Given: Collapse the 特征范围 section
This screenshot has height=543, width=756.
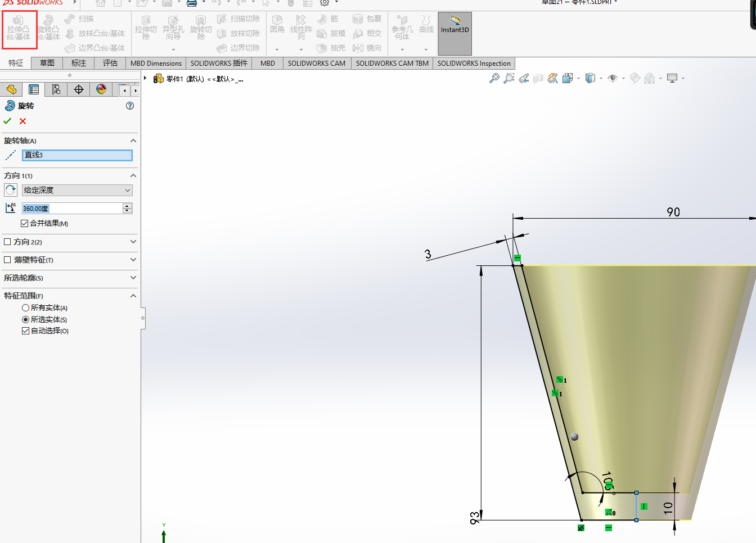Looking at the screenshot, I should (x=133, y=296).
